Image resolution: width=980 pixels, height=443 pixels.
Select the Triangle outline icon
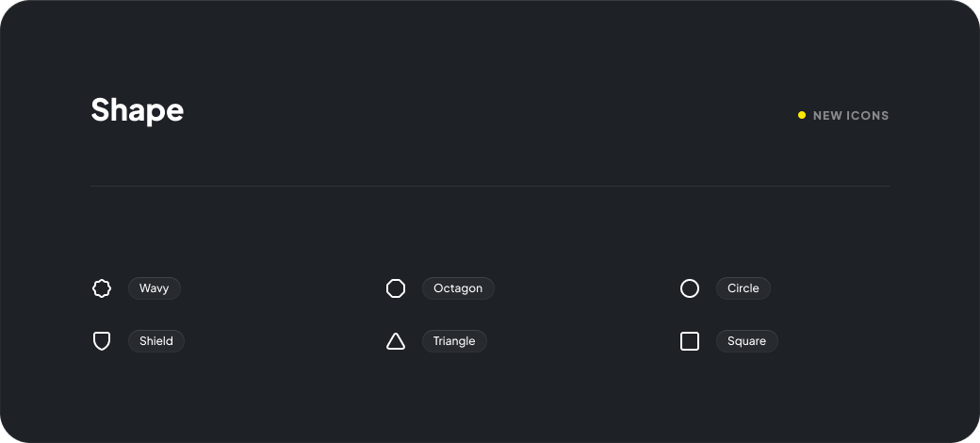pos(396,341)
